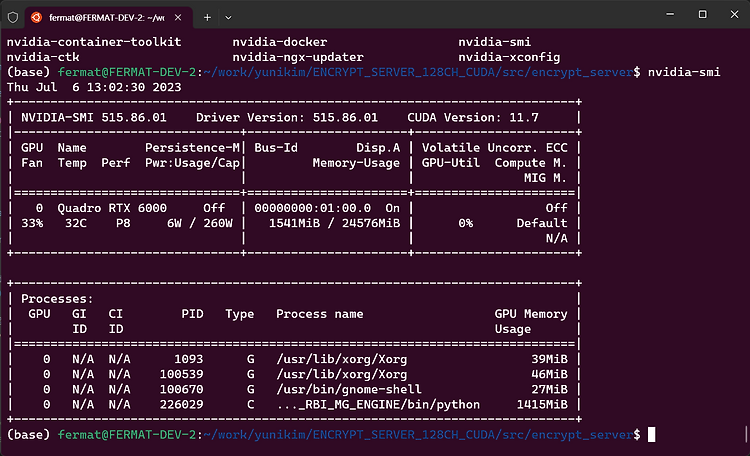This screenshot has height=456, width=750.
Task: Click the cursor block at the prompt
Action: pos(651,434)
